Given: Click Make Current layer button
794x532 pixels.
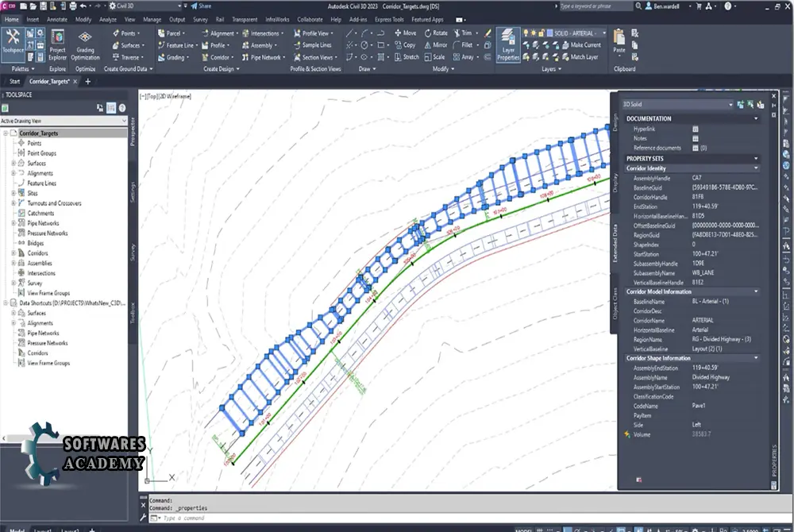Looking at the screenshot, I should click(581, 45).
